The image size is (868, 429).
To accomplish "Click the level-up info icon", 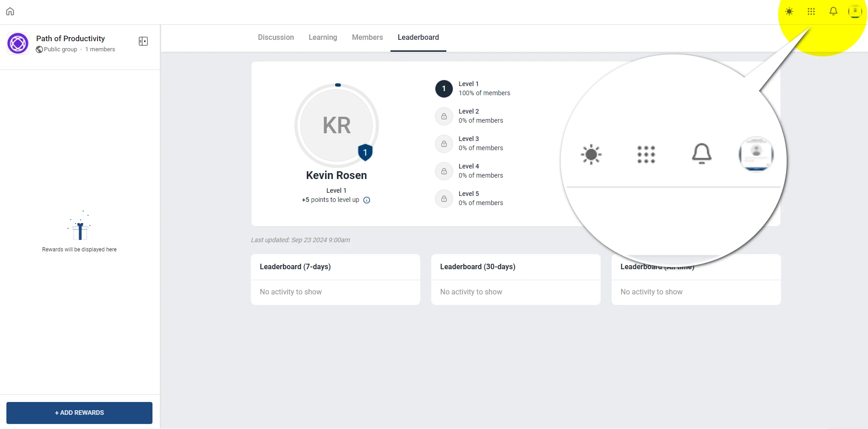I will 367,200.
